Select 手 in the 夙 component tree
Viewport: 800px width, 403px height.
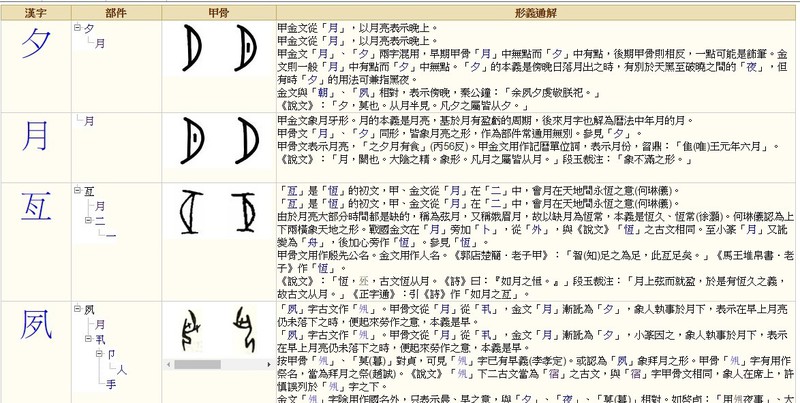pos(99,382)
